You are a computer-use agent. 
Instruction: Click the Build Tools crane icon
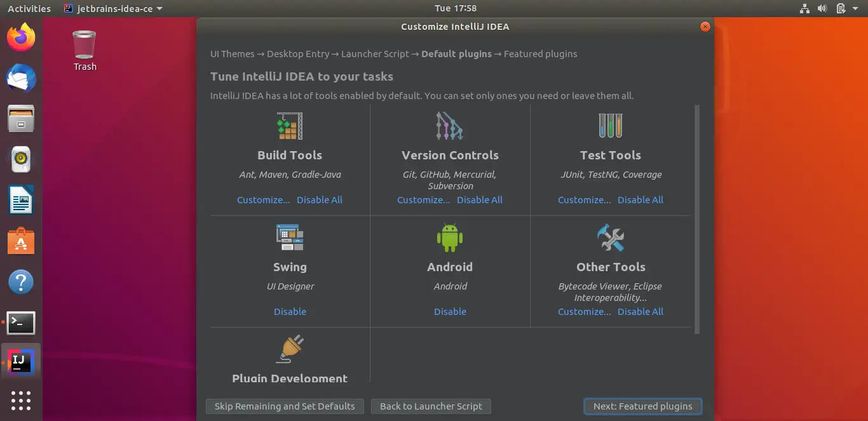pos(290,126)
